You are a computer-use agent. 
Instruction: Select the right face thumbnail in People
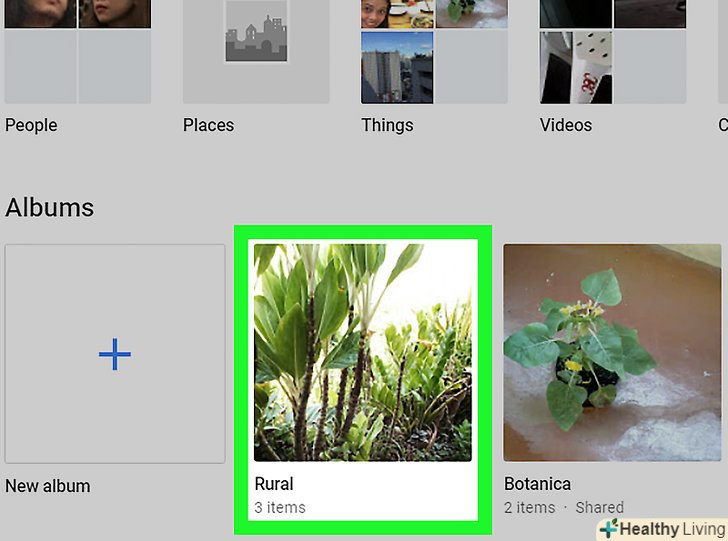click(114, 13)
